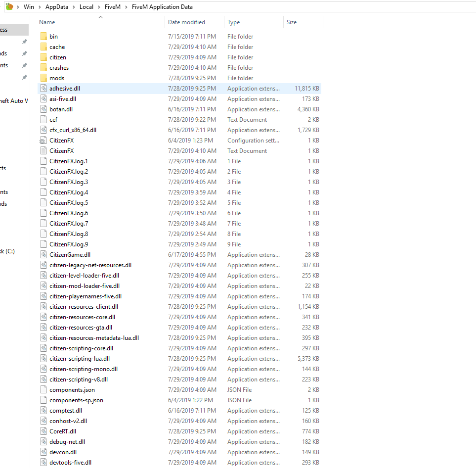Go to Win in address bar
This screenshot has width=476, height=474.
29,7
